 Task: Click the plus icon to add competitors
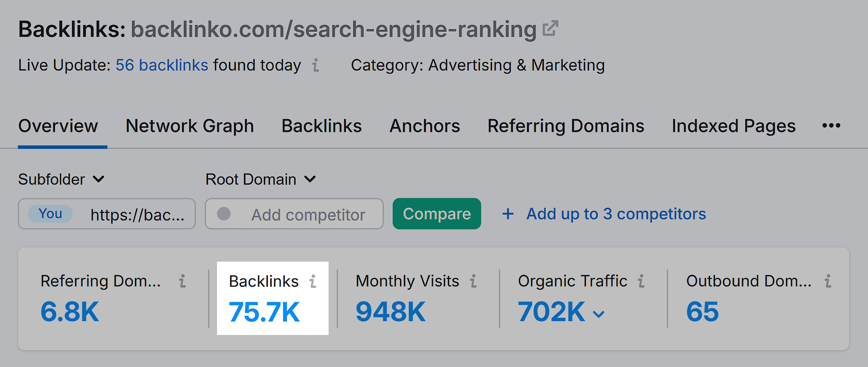tap(508, 214)
